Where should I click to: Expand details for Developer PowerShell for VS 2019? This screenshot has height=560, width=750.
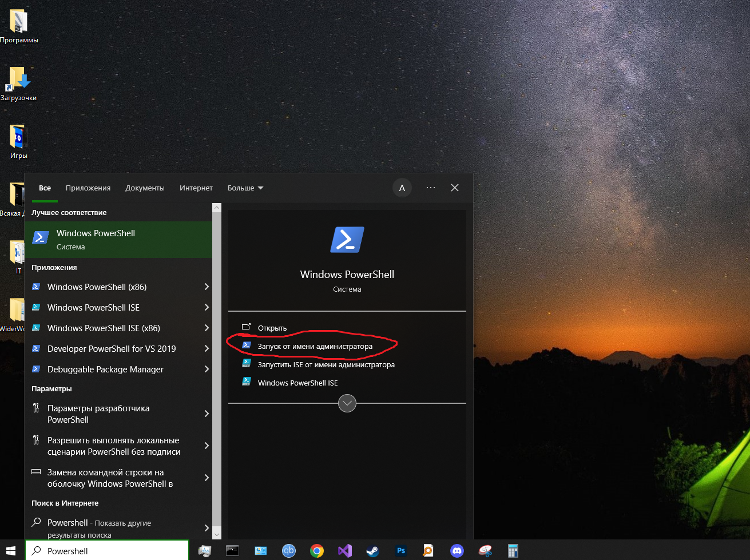(207, 348)
